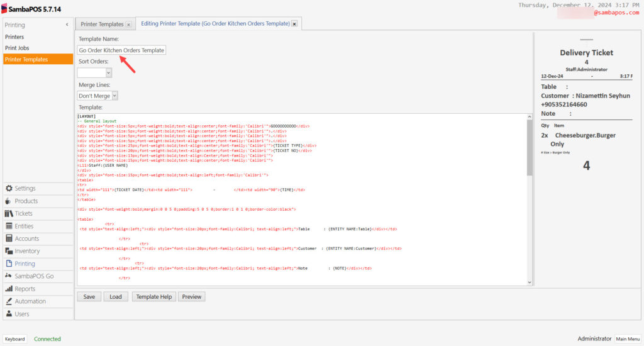Open the Reports section
Viewport: 644px width, 346px height.
click(38, 289)
